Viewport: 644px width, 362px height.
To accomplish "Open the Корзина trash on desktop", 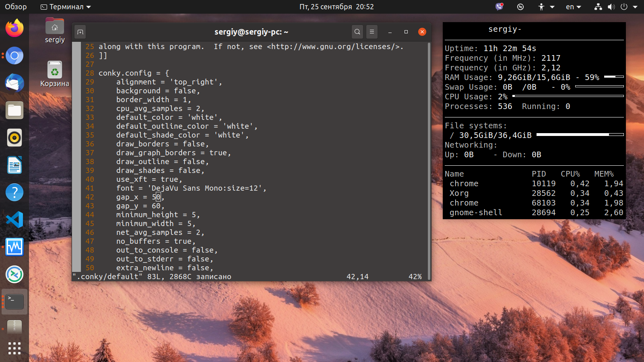I will tap(55, 74).
